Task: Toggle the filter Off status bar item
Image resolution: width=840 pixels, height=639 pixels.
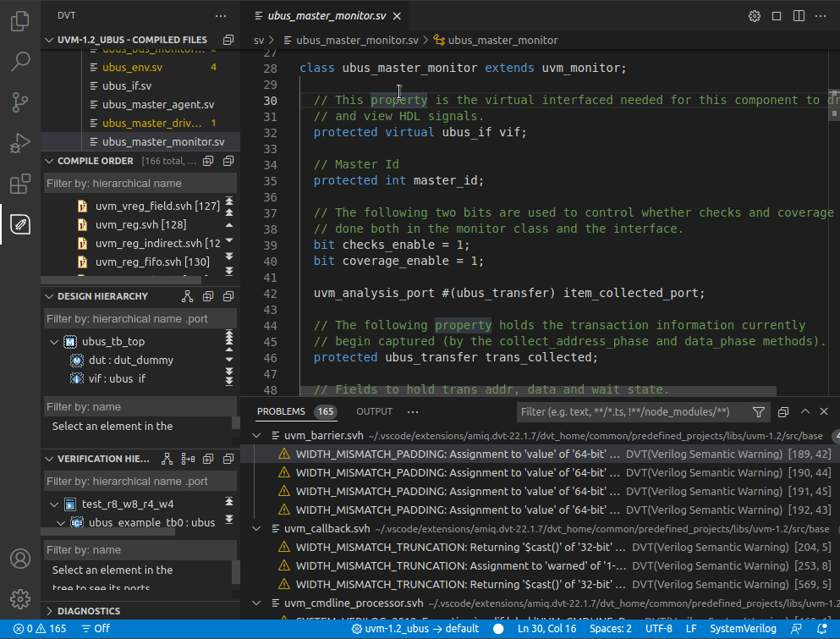Action: 96,629
